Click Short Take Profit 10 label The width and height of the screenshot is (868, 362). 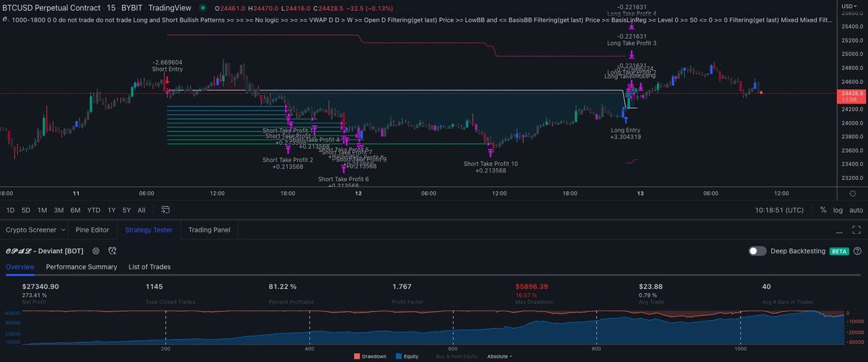coord(490,164)
